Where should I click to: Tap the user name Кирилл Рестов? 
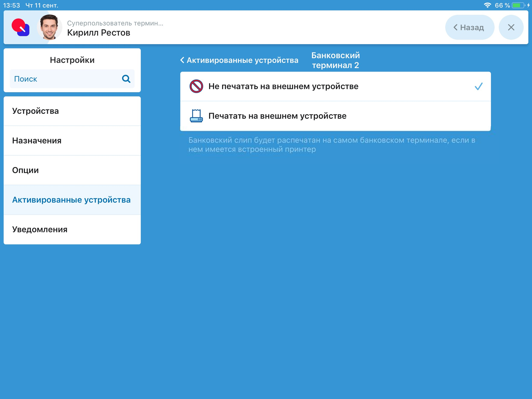pyautogui.click(x=99, y=33)
